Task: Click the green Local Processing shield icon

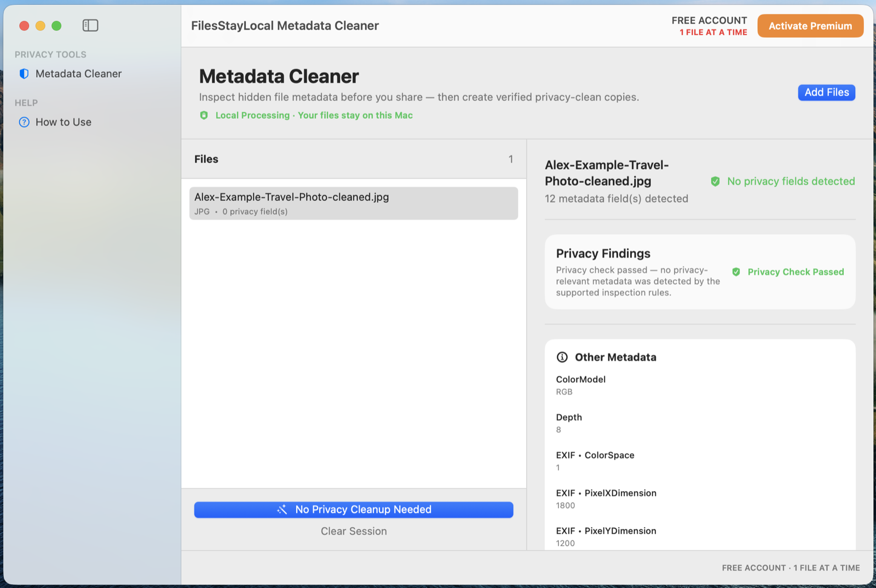Action: (204, 116)
